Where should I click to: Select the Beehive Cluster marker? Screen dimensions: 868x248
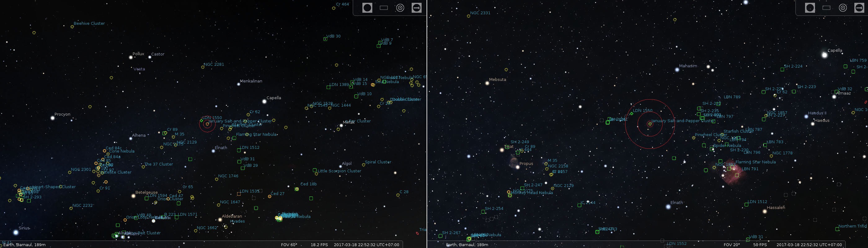[72, 27]
